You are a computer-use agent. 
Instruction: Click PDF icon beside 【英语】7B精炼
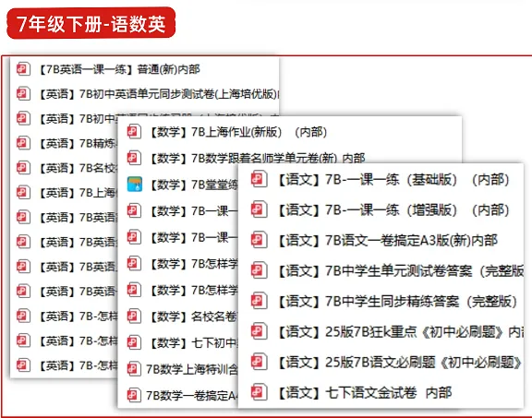pyautogui.click(x=23, y=143)
